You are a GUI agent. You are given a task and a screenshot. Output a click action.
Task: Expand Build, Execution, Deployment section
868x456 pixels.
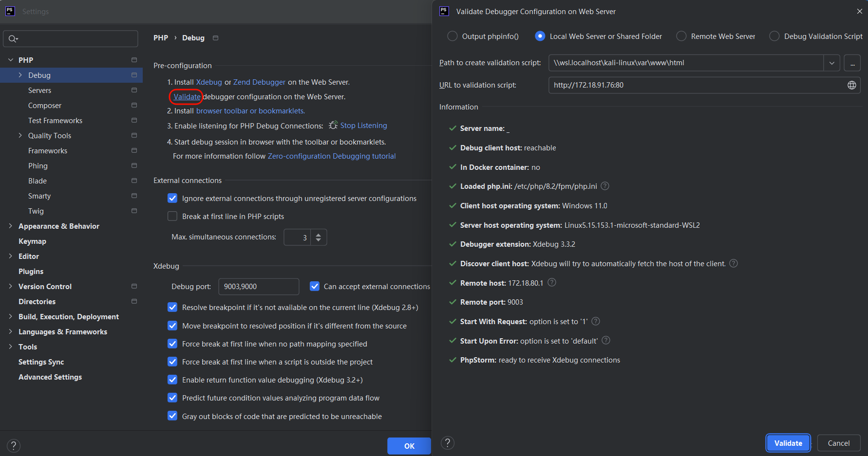tap(11, 316)
